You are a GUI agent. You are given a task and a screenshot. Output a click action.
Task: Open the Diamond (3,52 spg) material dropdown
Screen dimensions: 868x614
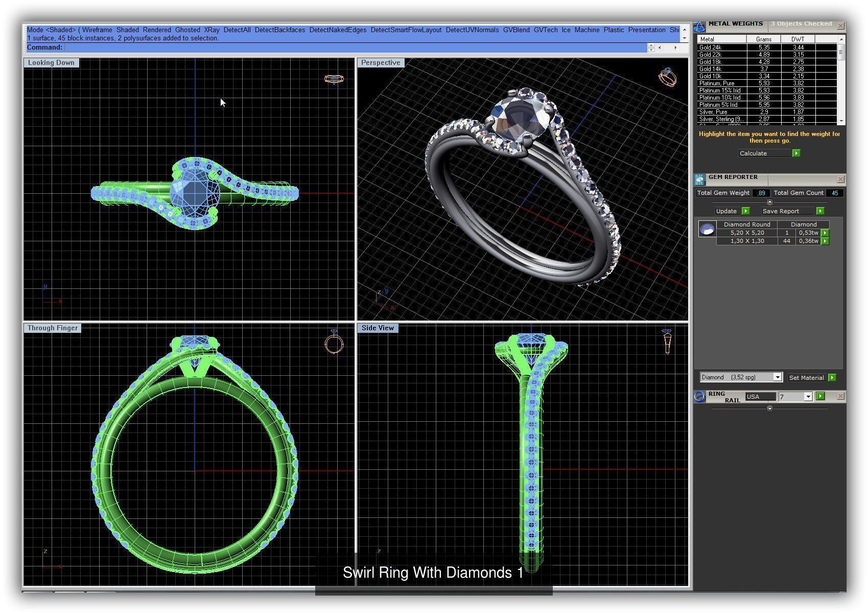[x=777, y=378]
